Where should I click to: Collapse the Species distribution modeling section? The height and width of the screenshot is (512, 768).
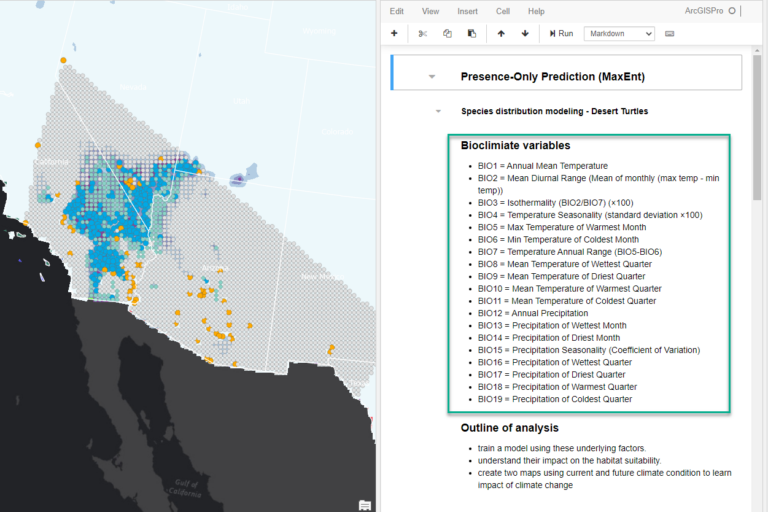tap(438, 111)
